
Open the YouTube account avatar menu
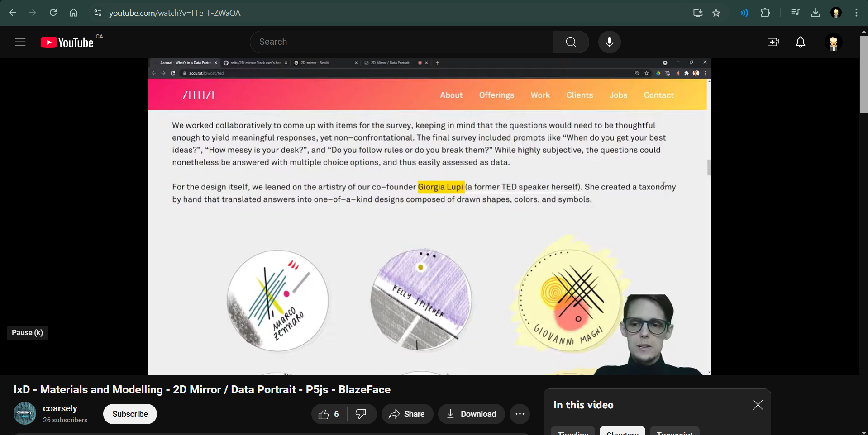[x=833, y=43]
